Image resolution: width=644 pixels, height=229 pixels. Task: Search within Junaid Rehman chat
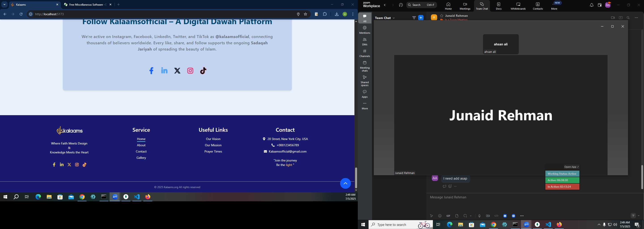click(x=628, y=18)
